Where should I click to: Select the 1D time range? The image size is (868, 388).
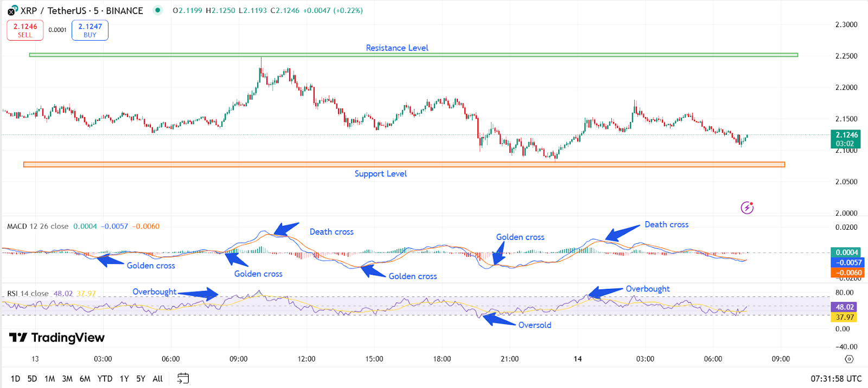(15, 379)
